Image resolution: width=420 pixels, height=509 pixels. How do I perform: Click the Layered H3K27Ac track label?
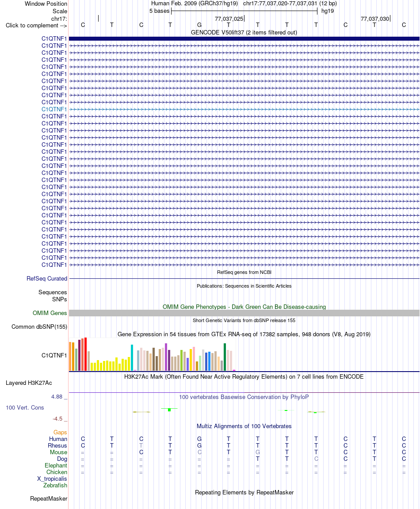click(x=29, y=383)
